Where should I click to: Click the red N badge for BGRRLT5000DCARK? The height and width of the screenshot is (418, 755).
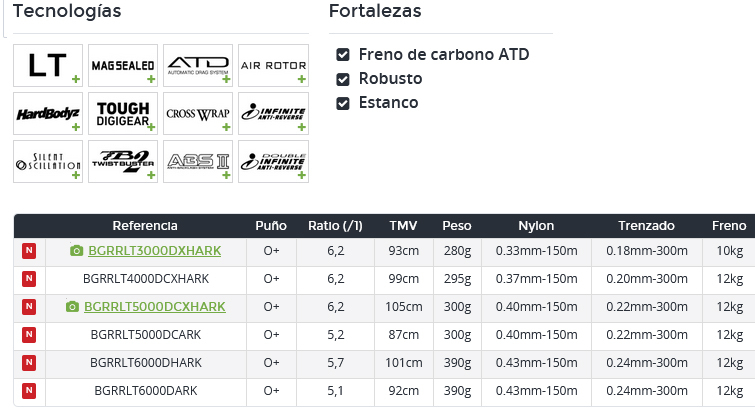pos(29,335)
